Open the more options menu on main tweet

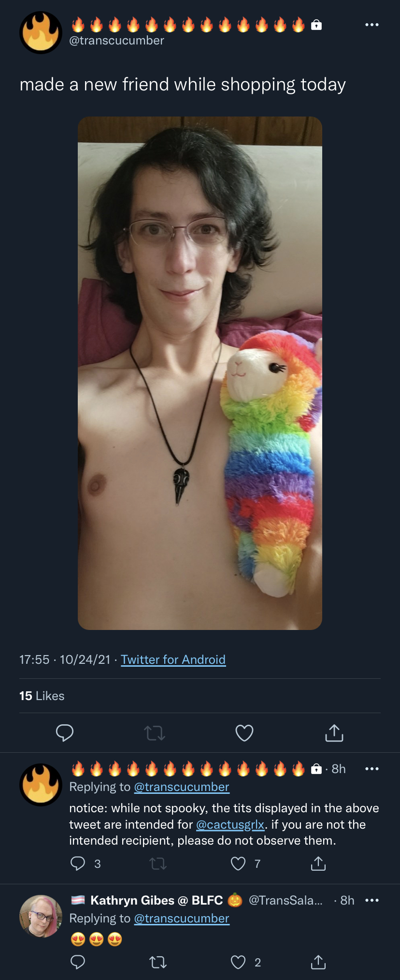tap(371, 25)
